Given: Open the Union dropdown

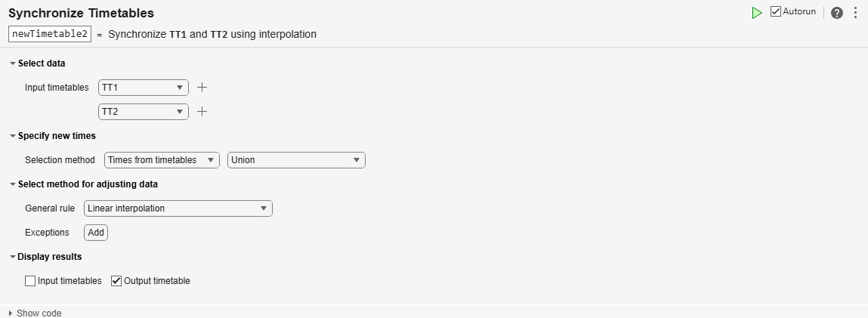Looking at the screenshot, I should pyautogui.click(x=296, y=160).
